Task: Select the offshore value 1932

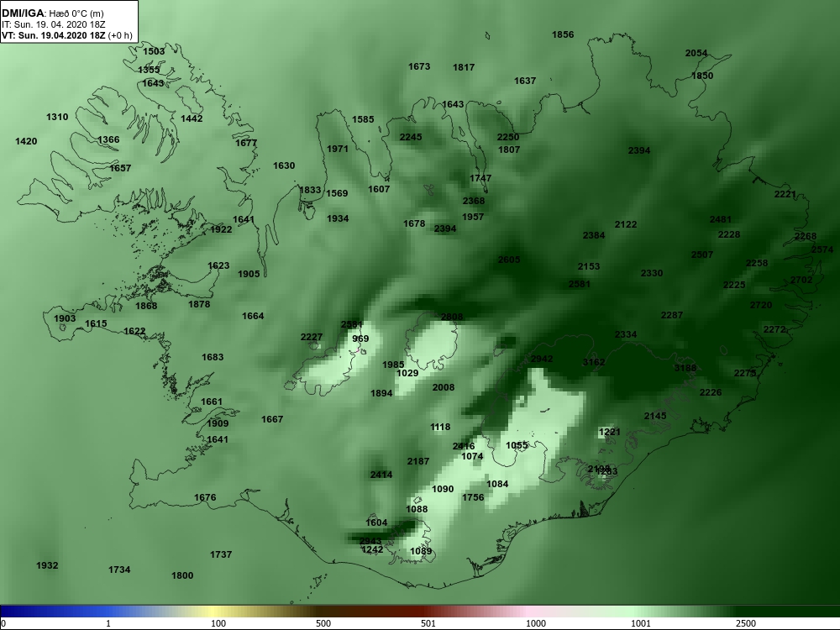Action: coord(47,565)
